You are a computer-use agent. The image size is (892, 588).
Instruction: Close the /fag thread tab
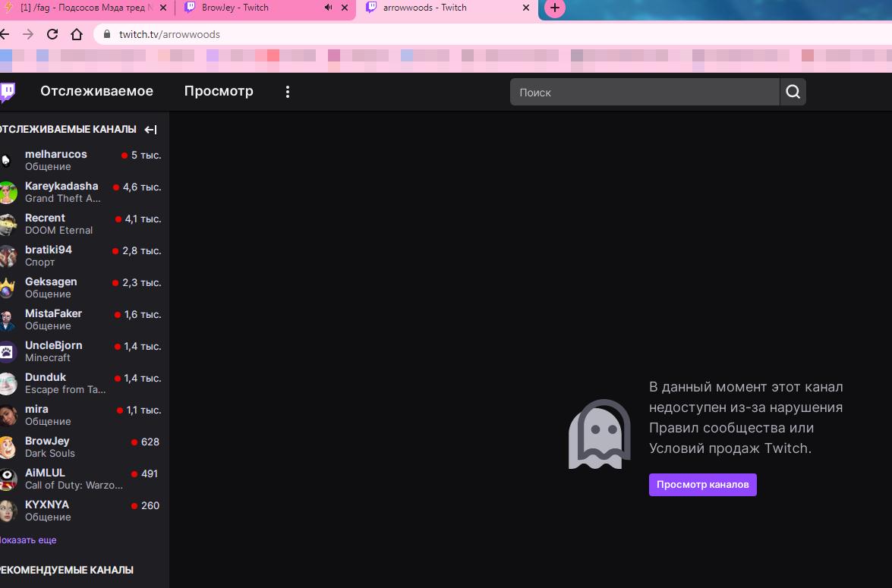coord(163,8)
